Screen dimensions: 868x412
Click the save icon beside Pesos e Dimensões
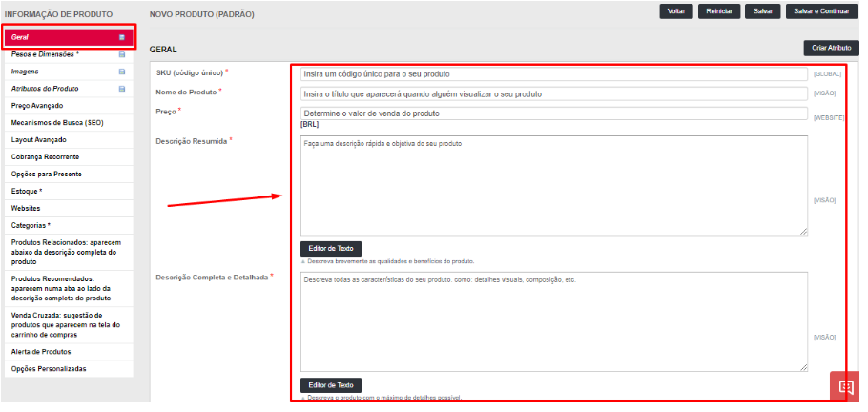coord(121,54)
